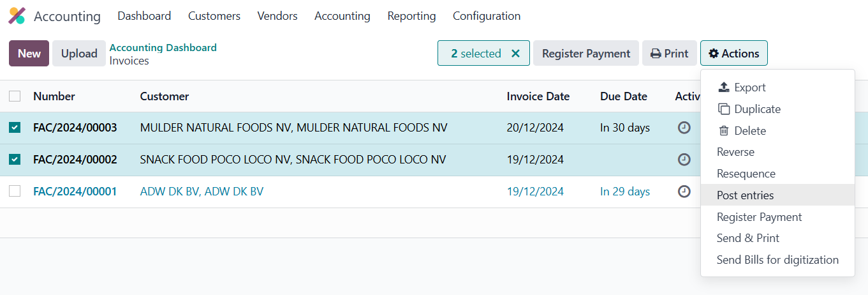Viewport: 868px width, 295px height.
Task: Click the New invoice button
Action: (29, 54)
